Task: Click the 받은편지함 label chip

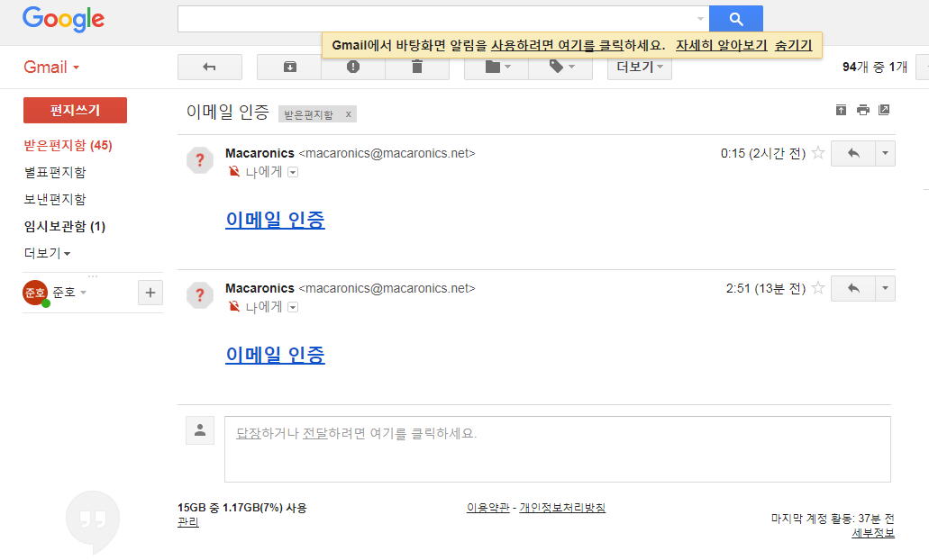Action: (309, 114)
